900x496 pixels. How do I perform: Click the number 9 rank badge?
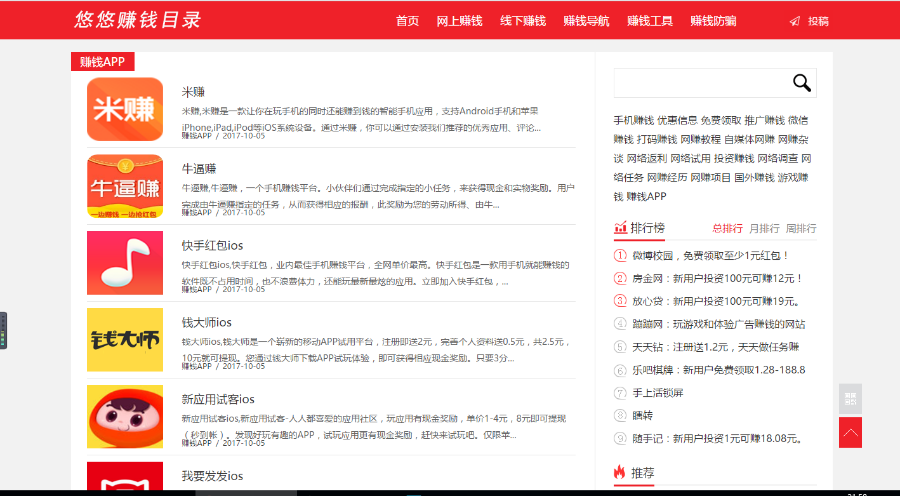point(620,439)
